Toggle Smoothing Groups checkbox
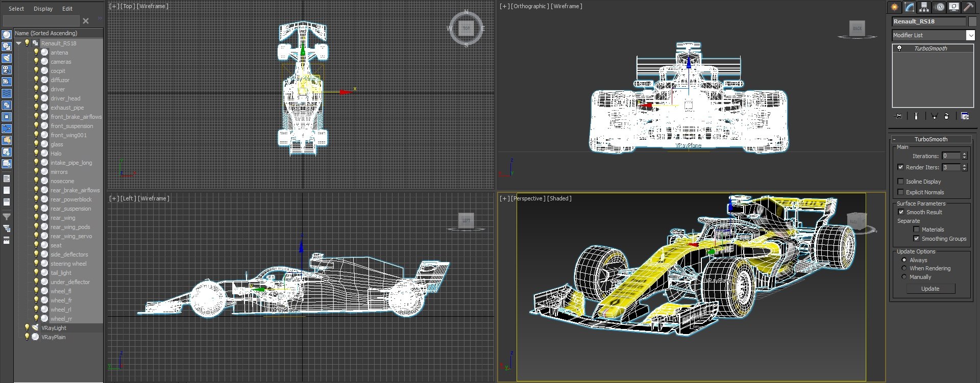The image size is (980, 383). coord(916,238)
